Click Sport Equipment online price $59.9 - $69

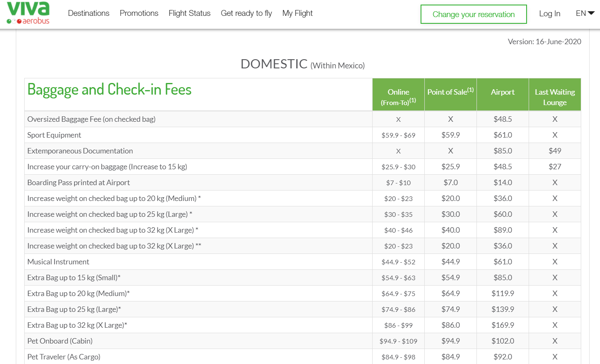[398, 135]
